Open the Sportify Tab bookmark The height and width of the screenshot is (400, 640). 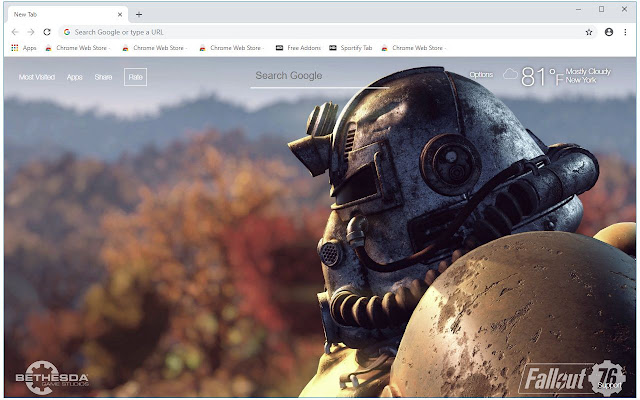(351, 48)
